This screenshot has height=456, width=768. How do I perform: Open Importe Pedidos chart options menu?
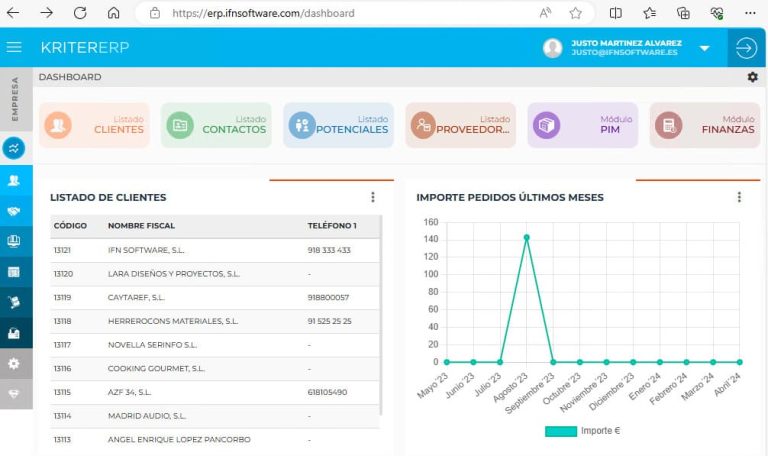(739, 197)
